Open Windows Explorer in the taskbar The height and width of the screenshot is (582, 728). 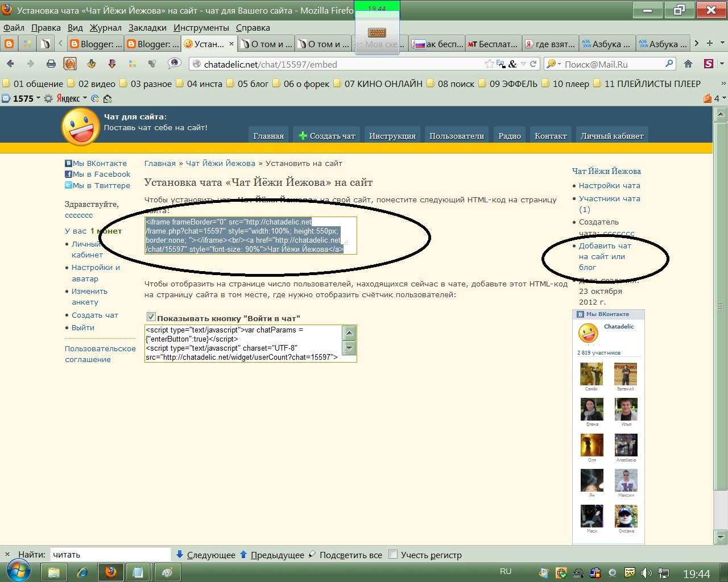click(x=54, y=572)
